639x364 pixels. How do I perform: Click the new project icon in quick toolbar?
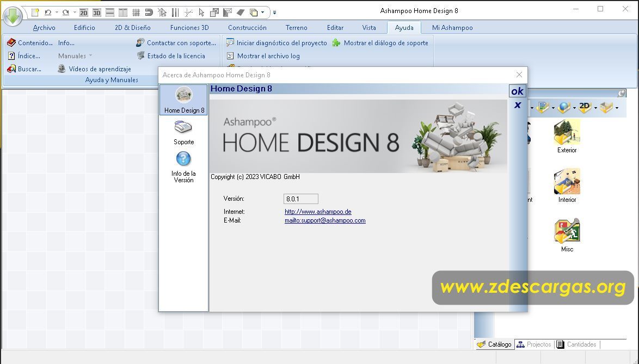tap(35, 13)
